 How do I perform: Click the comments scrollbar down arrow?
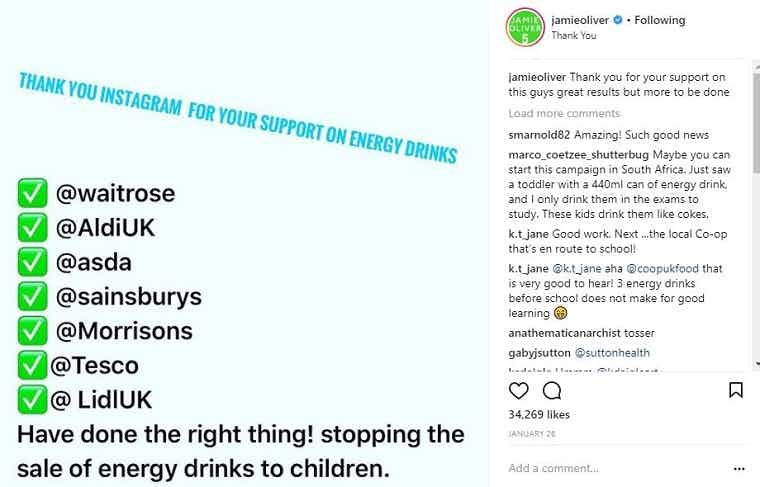(x=755, y=364)
